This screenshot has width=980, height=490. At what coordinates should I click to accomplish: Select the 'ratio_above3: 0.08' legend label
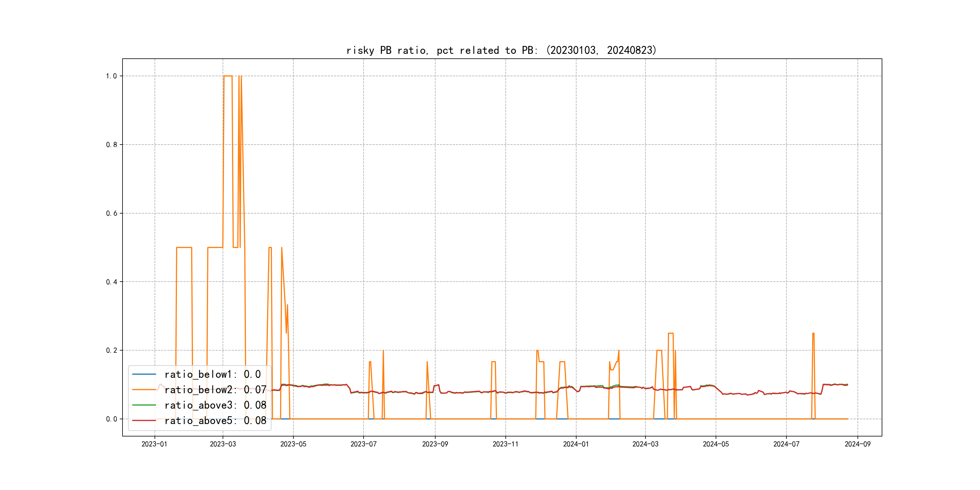(215, 405)
